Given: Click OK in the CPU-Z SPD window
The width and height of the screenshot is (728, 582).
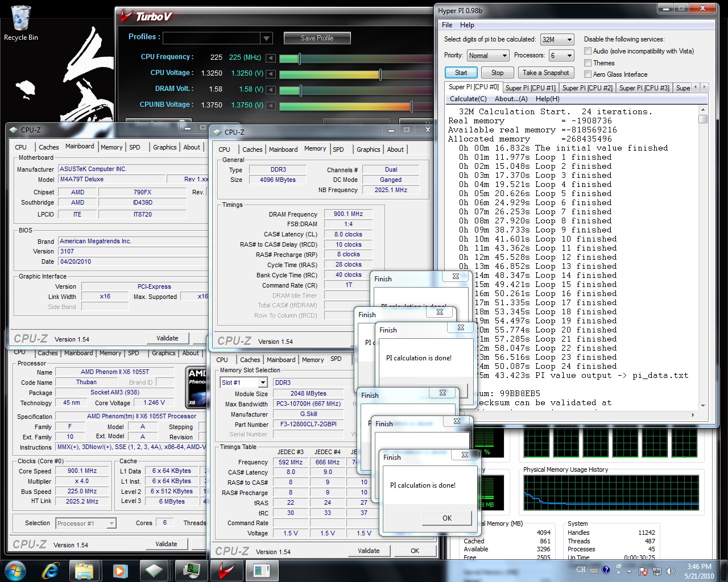Looking at the screenshot, I should point(415,551).
